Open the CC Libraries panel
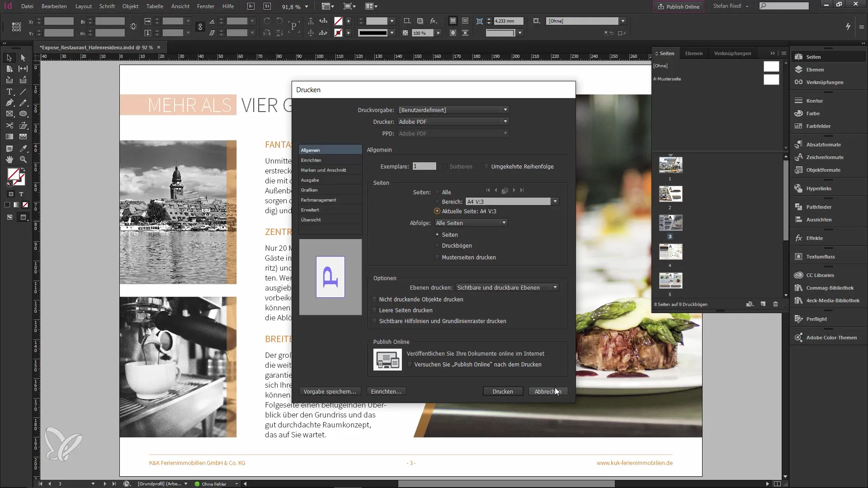Image resolution: width=868 pixels, height=488 pixels. point(828,275)
